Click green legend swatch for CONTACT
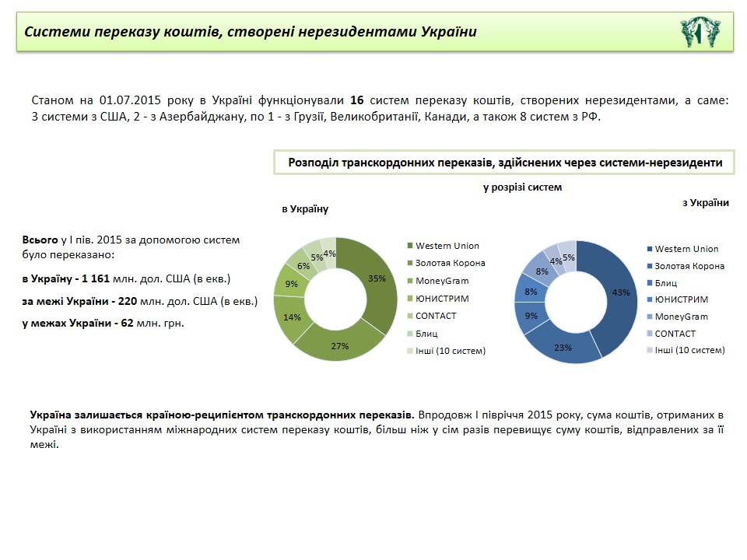The height and width of the screenshot is (560, 747). tap(410, 316)
